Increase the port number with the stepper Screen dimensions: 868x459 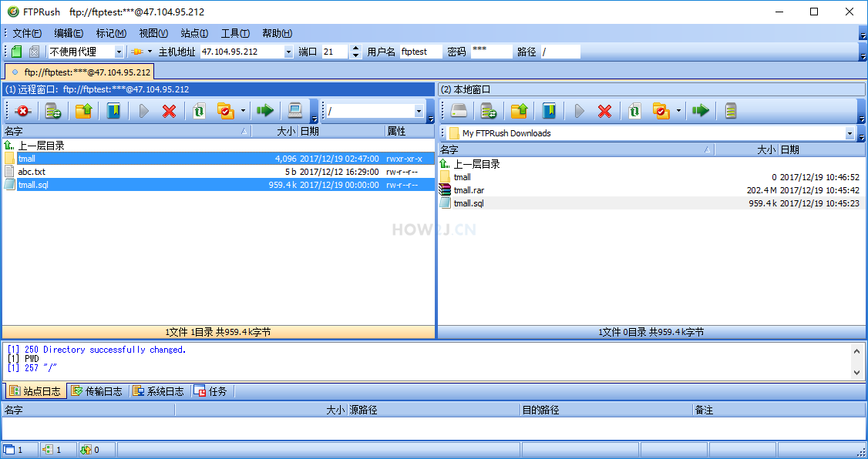coord(355,48)
